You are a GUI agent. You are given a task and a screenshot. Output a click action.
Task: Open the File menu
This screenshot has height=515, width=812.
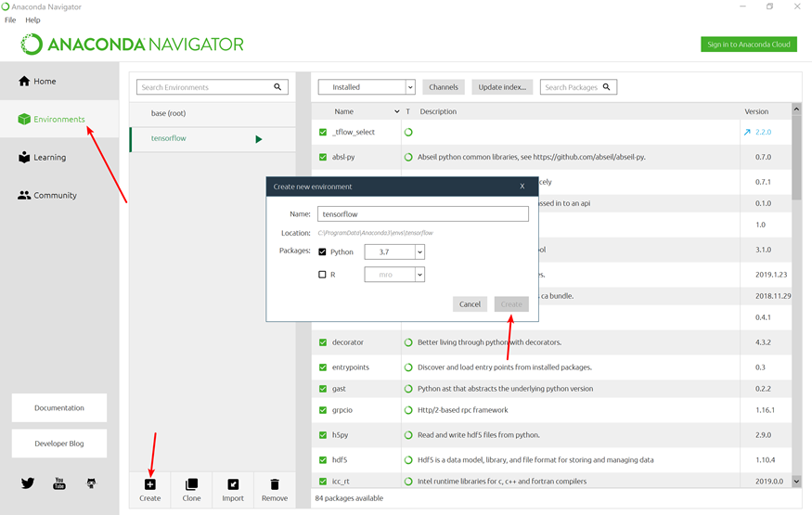click(10, 20)
